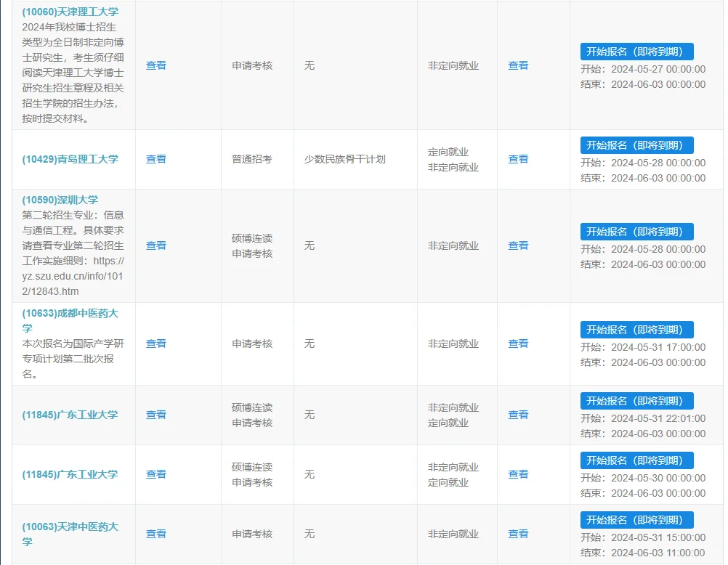The image size is (728, 565).
Task: Click 查看 link before the 2024-05-30 00:00:00 start
Action: 518,474
